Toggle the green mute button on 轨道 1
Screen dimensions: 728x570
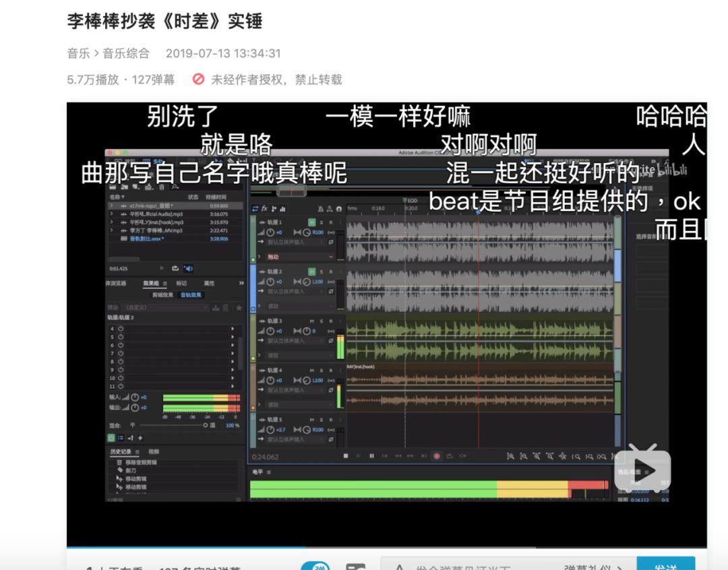(x=311, y=222)
